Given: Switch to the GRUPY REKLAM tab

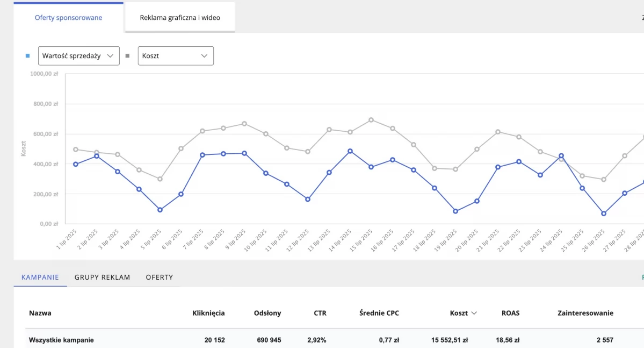Looking at the screenshot, I should pos(102,278).
